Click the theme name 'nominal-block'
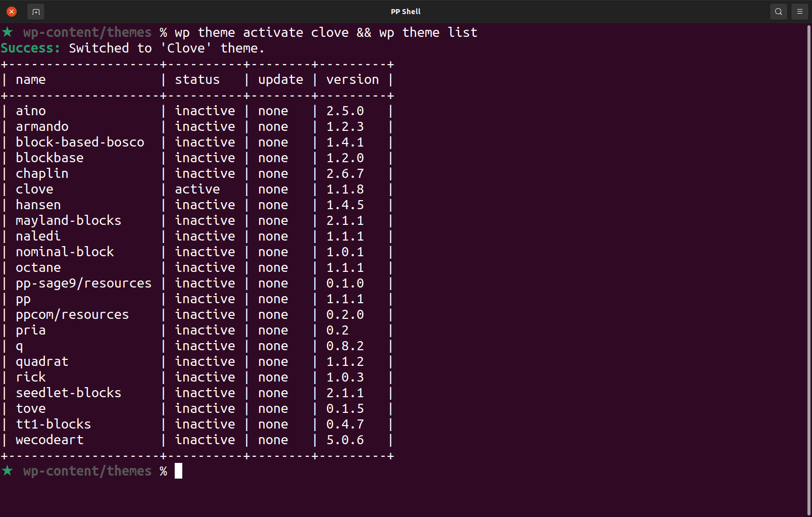This screenshot has height=517, width=812. (x=65, y=252)
